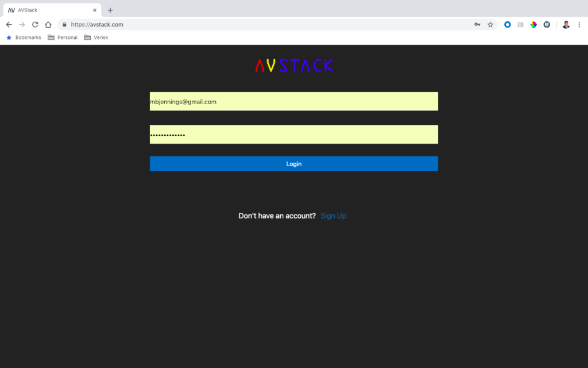Click the browser forward arrow
This screenshot has width=588, height=368.
click(x=22, y=24)
